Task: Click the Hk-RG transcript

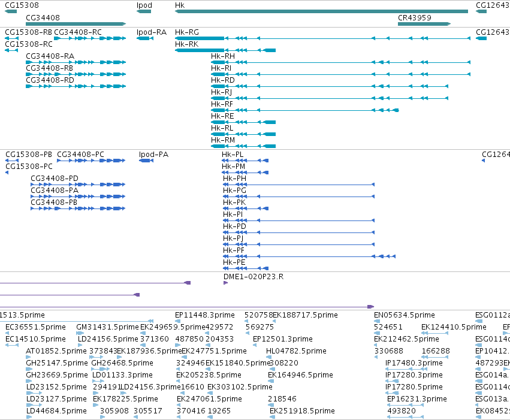Action: pos(322,38)
